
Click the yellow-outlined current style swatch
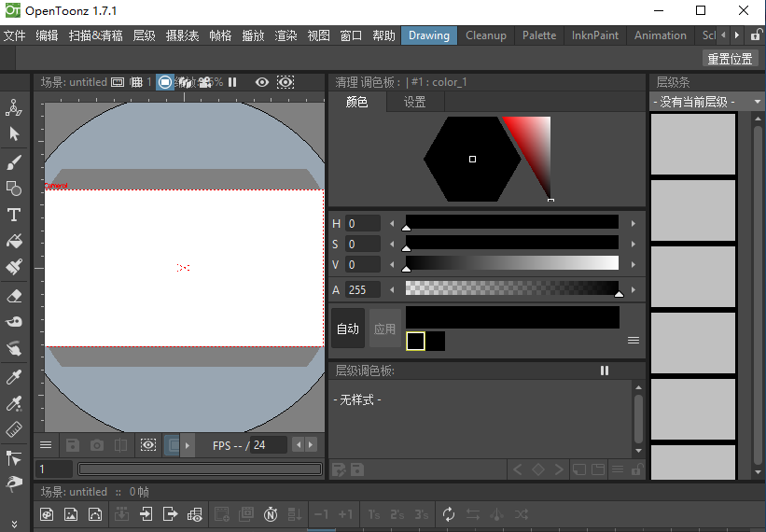(x=416, y=341)
